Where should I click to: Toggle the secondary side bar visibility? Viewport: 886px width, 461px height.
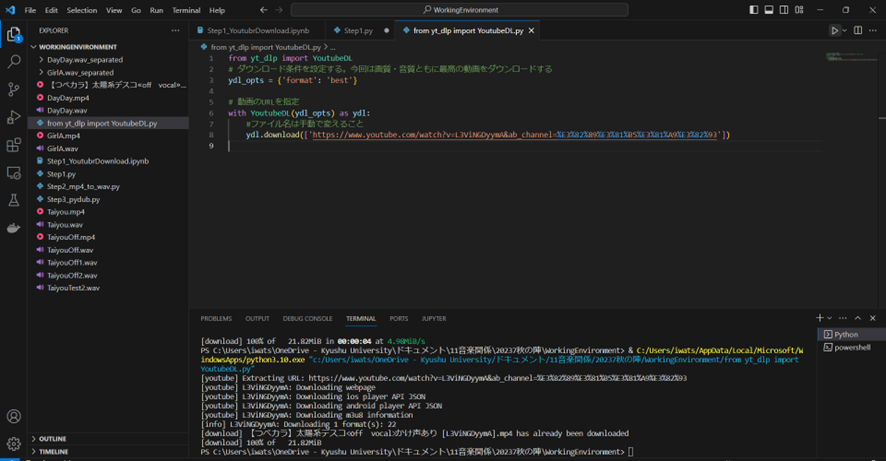783,10
